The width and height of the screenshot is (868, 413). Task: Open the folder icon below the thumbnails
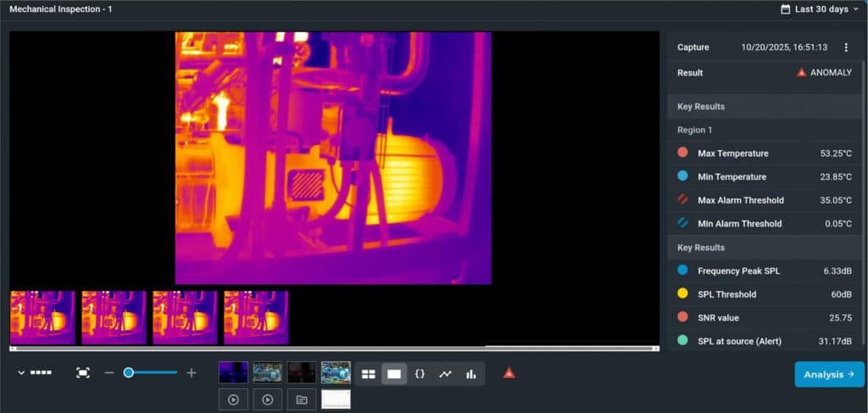pos(301,399)
